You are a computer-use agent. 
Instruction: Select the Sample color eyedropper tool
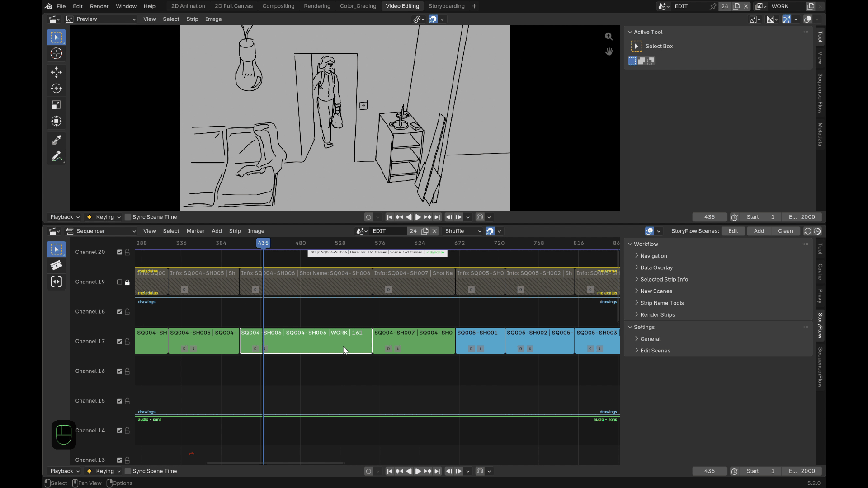pos(56,140)
